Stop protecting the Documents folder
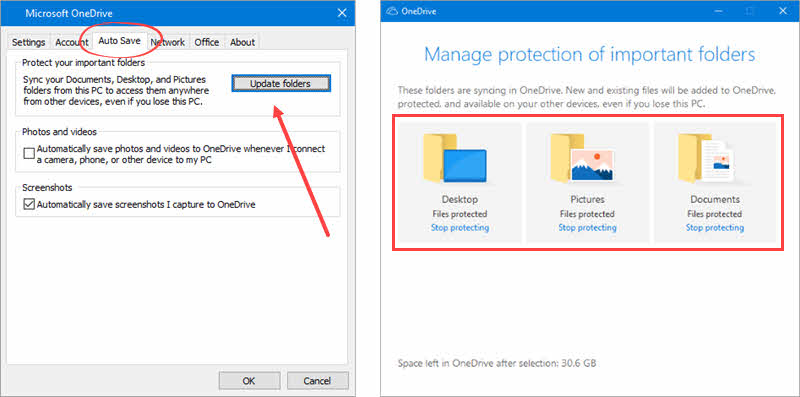 715,228
